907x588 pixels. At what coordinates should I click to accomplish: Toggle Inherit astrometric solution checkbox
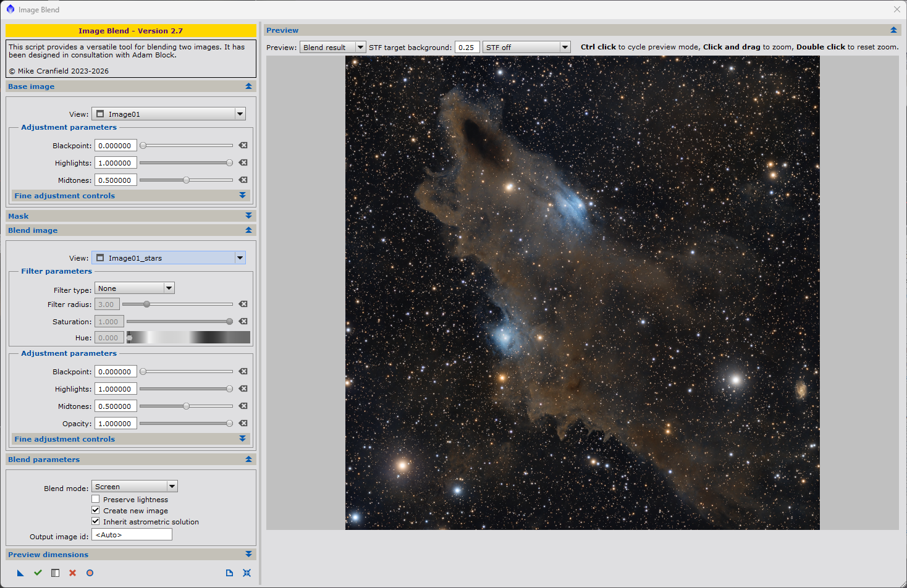96,521
